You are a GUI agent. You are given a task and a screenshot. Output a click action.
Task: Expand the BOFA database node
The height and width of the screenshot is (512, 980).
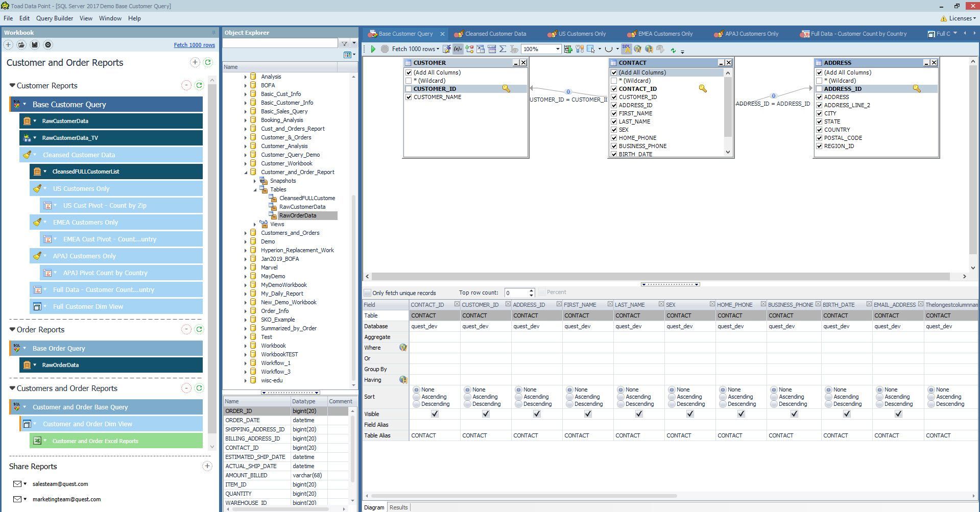[246, 86]
